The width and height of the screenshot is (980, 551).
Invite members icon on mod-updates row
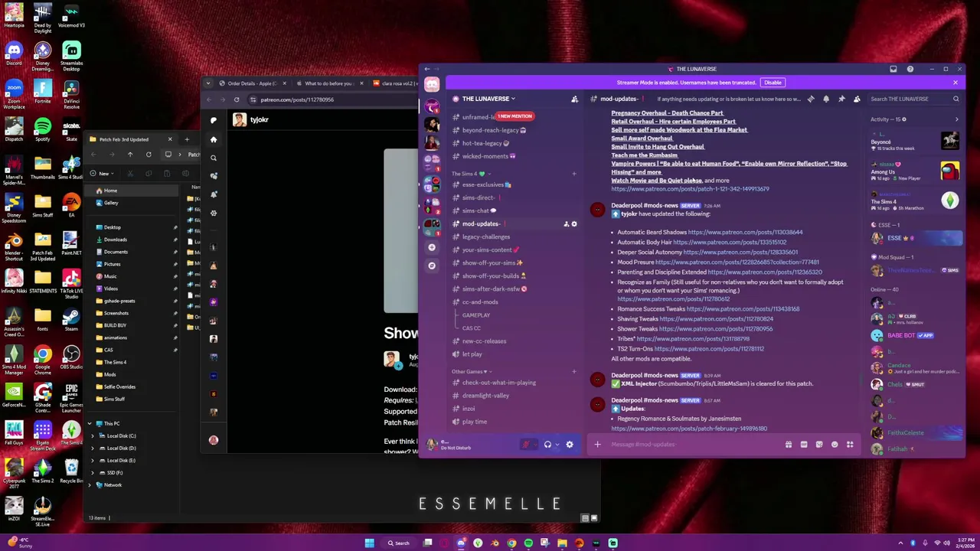coord(566,223)
